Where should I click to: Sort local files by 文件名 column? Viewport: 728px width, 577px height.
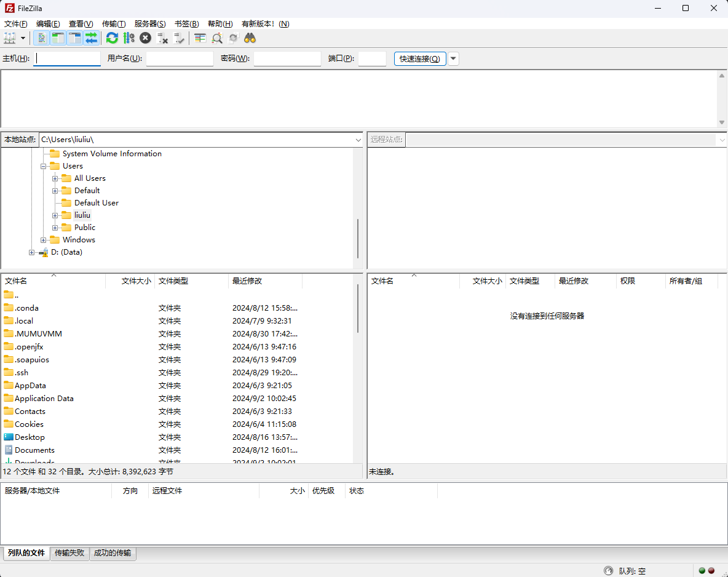pos(53,281)
